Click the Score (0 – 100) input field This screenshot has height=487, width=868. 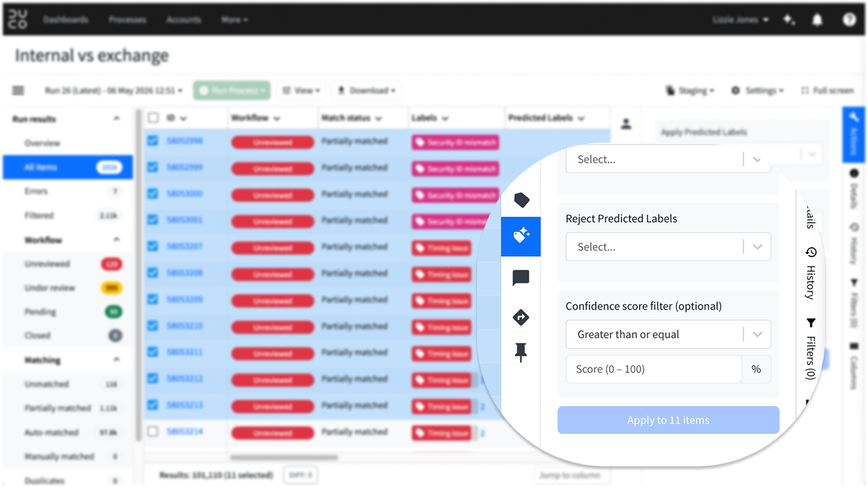tap(653, 370)
